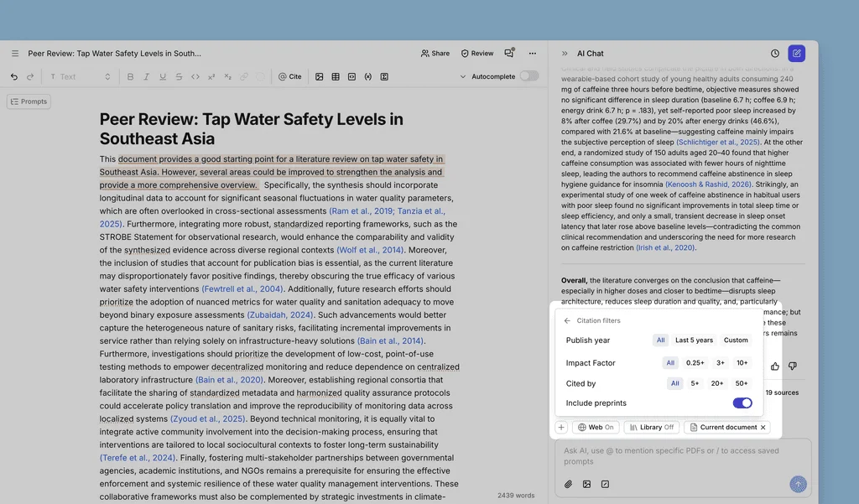Insert an image into the document
Image resolution: width=859 pixels, height=504 pixels.
[x=320, y=76]
